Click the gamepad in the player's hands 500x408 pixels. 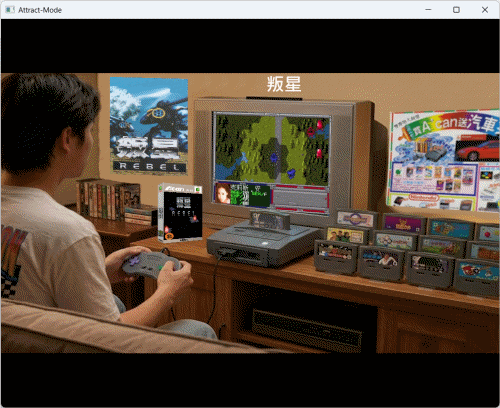[152, 264]
